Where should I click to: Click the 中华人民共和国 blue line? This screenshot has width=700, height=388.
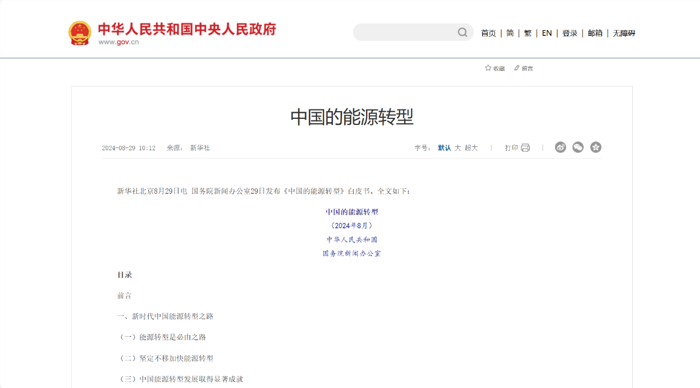352,239
